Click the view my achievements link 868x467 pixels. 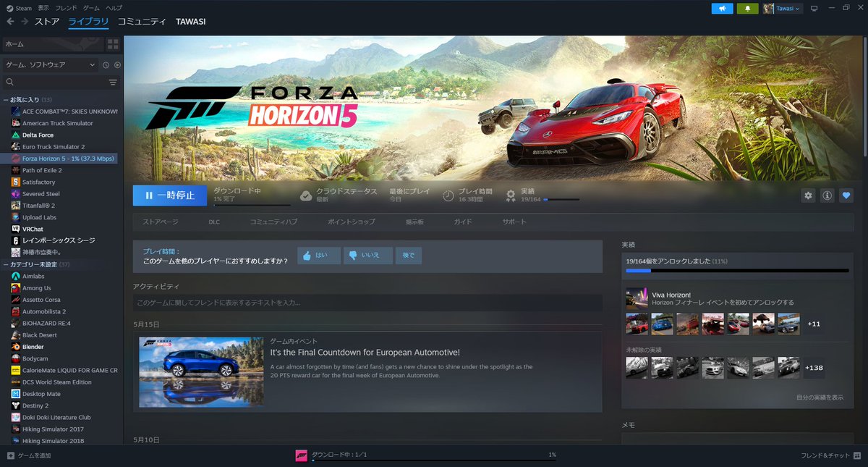(820, 397)
